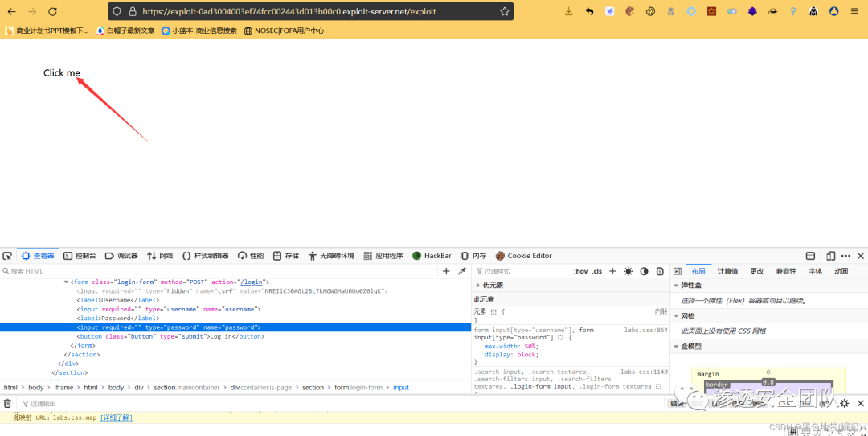
Task: Reload the current page
Action: [52, 11]
